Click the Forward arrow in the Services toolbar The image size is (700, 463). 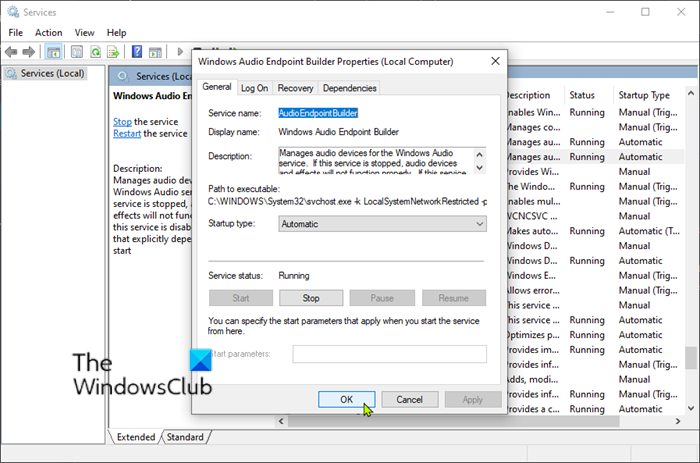29,52
